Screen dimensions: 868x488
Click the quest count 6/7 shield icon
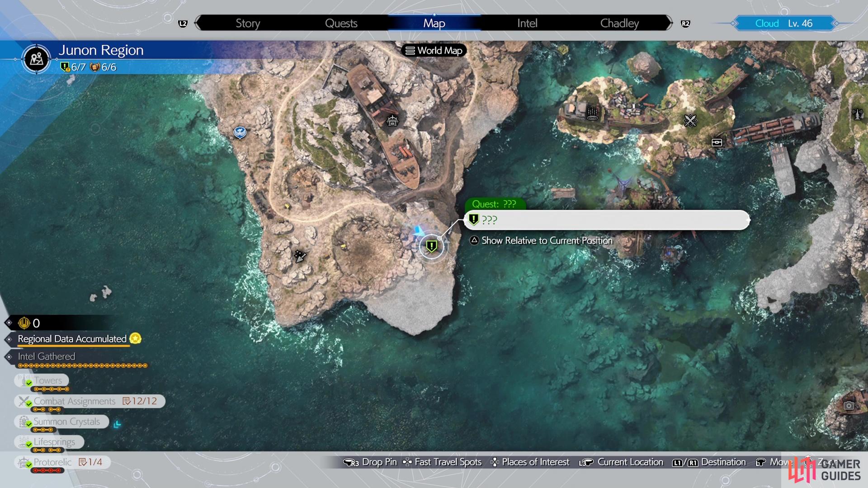(65, 67)
